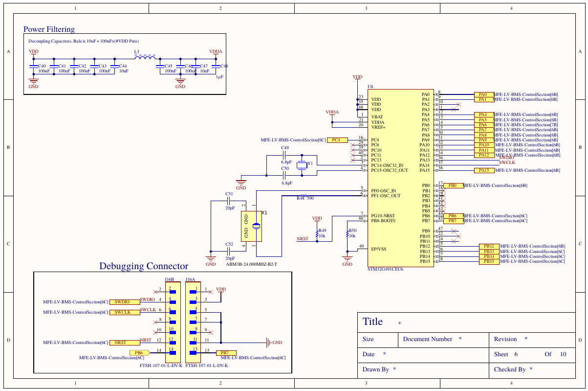Select the yellow PA1 port
The height and width of the screenshot is (391, 588).
483,99
